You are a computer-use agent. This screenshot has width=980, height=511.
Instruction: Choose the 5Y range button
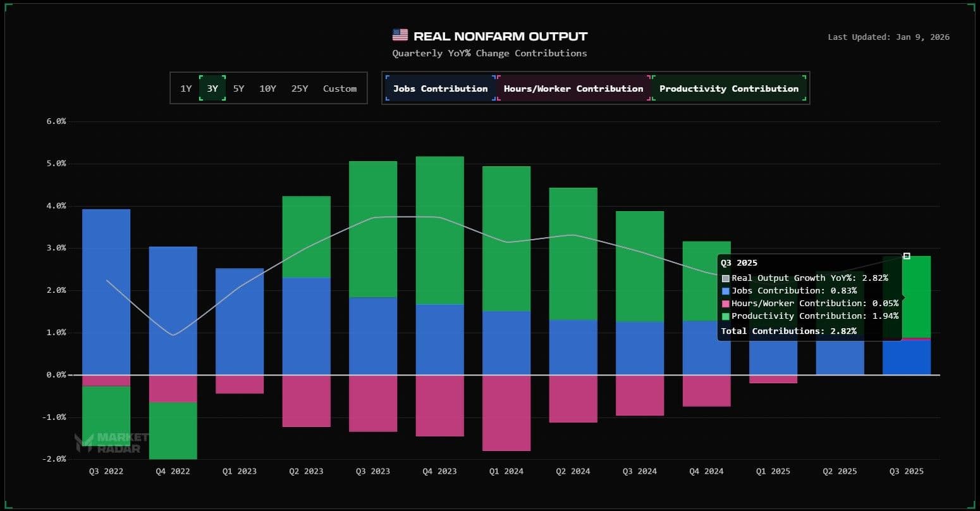coord(238,89)
